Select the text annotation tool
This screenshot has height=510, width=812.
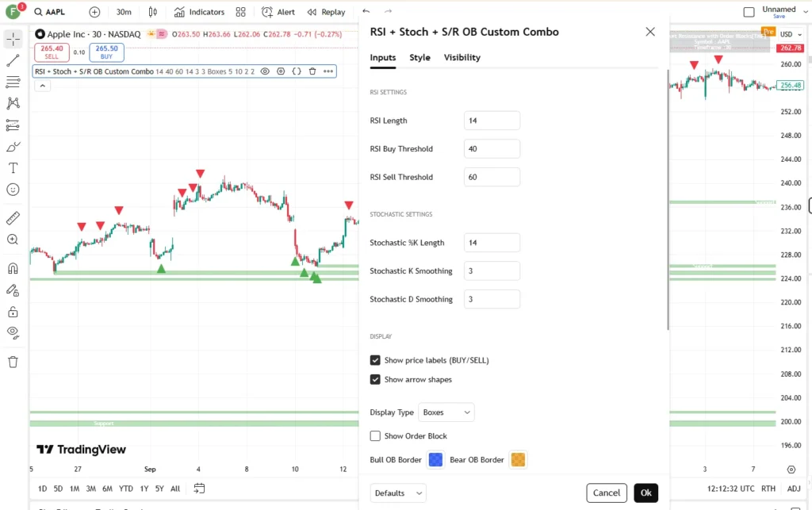[13, 168]
